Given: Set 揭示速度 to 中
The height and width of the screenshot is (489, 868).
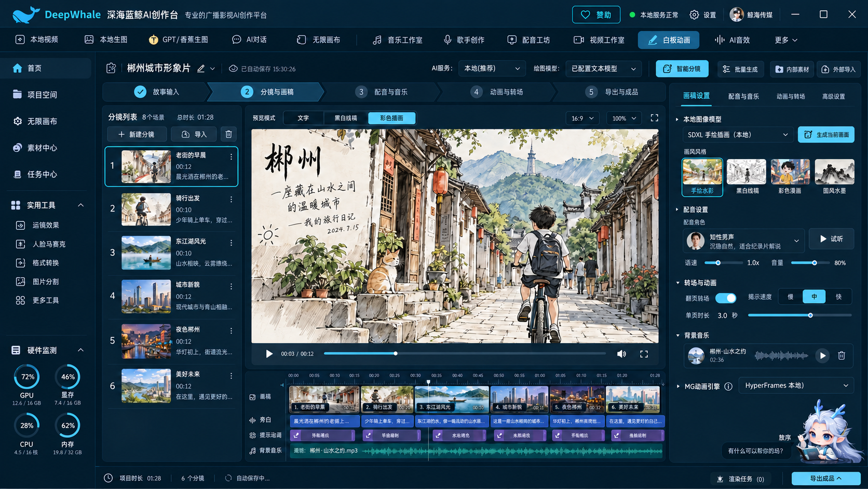Looking at the screenshot, I should (x=814, y=297).
